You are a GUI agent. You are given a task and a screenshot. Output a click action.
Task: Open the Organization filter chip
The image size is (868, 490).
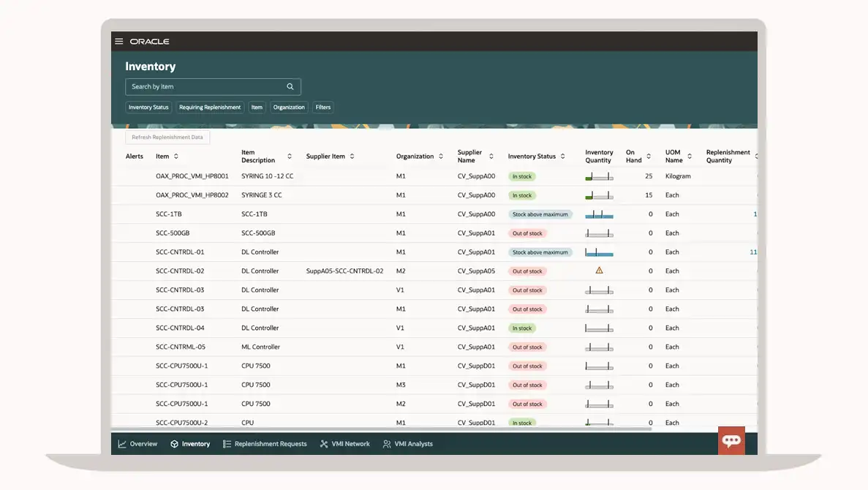coord(289,108)
